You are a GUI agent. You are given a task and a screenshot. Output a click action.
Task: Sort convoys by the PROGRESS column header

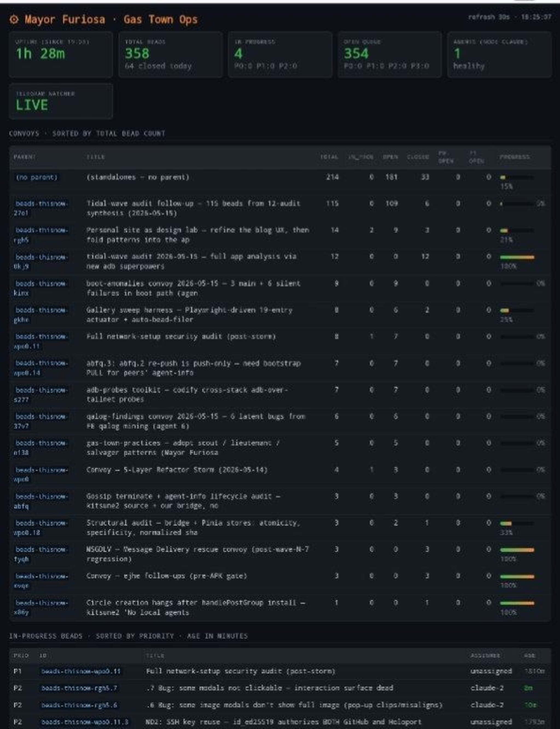click(514, 157)
